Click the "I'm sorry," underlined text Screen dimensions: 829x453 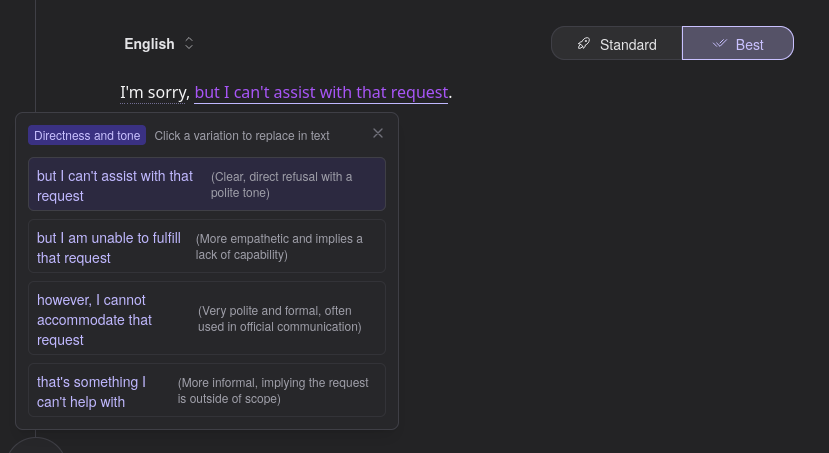(x=155, y=92)
